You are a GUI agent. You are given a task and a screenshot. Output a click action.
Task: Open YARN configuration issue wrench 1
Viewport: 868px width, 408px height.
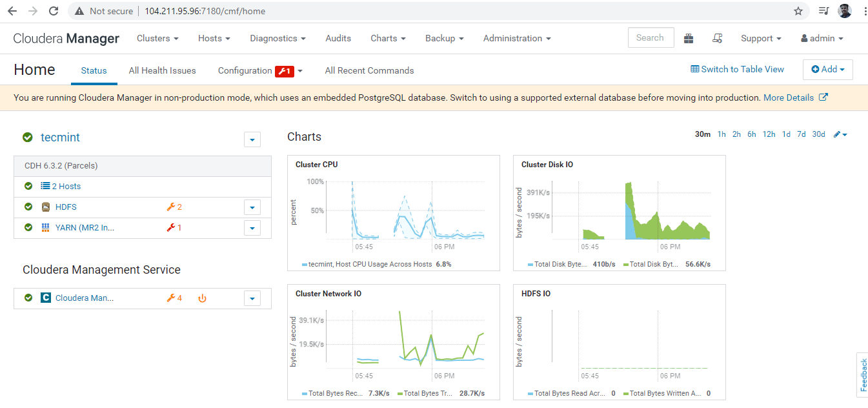[174, 227]
